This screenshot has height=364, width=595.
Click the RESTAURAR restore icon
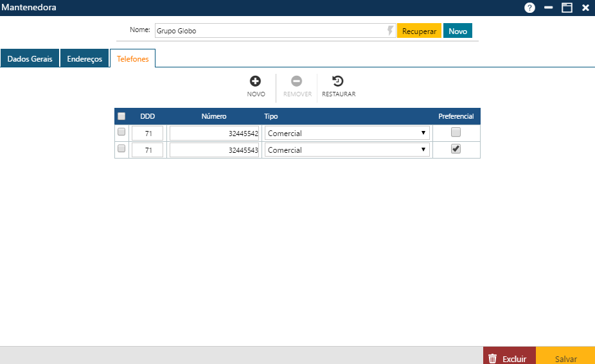pos(338,82)
